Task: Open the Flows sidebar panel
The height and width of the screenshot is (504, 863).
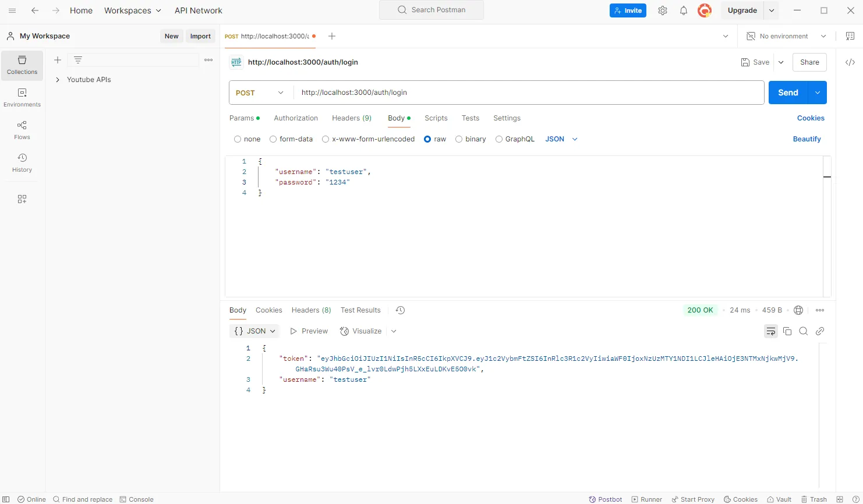Action: coord(22,130)
